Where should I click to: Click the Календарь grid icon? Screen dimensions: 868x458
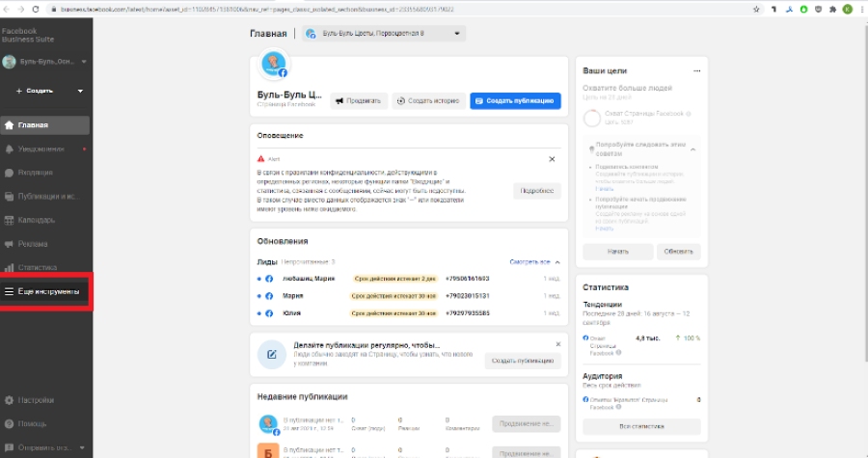pos(9,220)
